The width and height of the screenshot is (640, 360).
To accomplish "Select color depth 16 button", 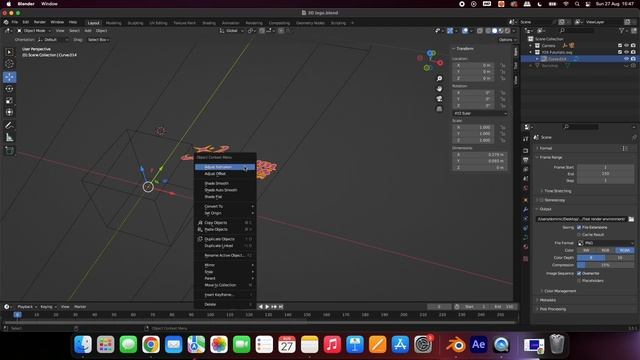I will (x=620, y=258).
